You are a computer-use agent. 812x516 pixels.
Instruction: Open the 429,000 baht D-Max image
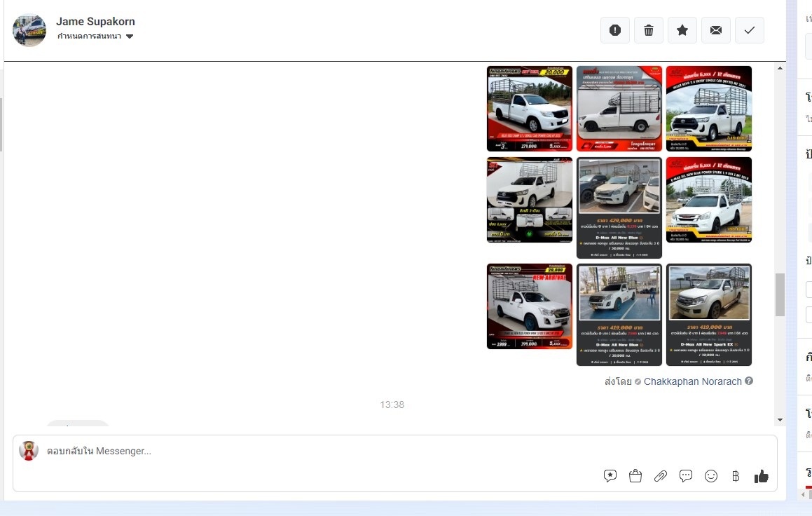[619, 208]
